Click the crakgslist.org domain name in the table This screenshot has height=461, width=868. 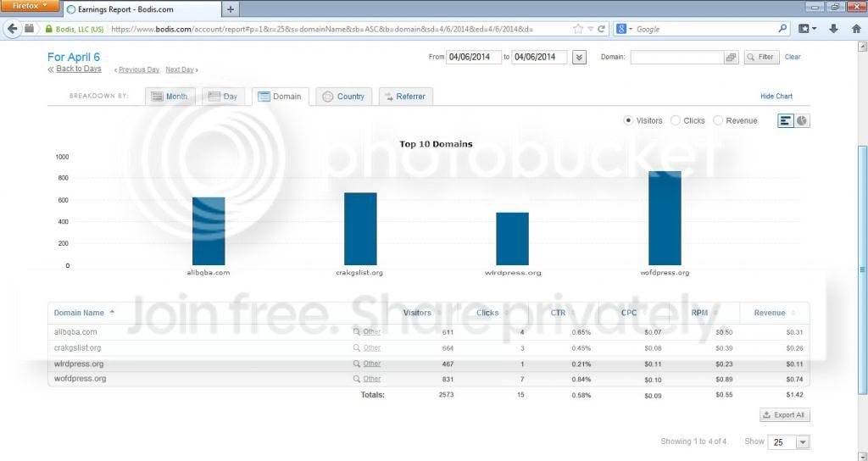pyautogui.click(x=77, y=348)
